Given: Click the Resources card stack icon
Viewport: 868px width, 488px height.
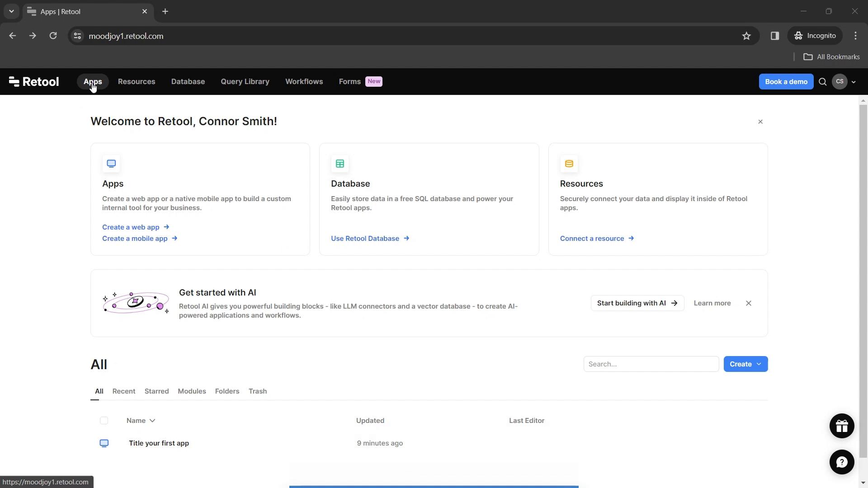Looking at the screenshot, I should [569, 164].
